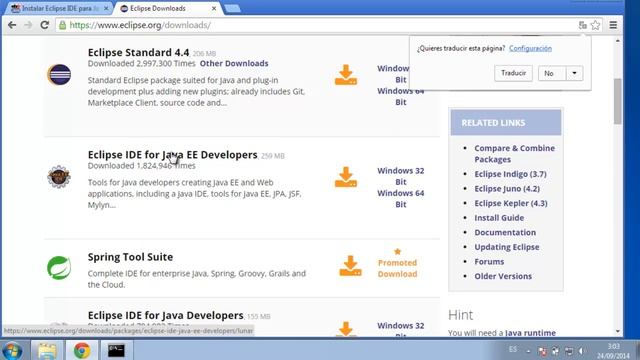The image size is (640, 360).
Task: Click the browser forward arrow
Action: tap(28, 25)
